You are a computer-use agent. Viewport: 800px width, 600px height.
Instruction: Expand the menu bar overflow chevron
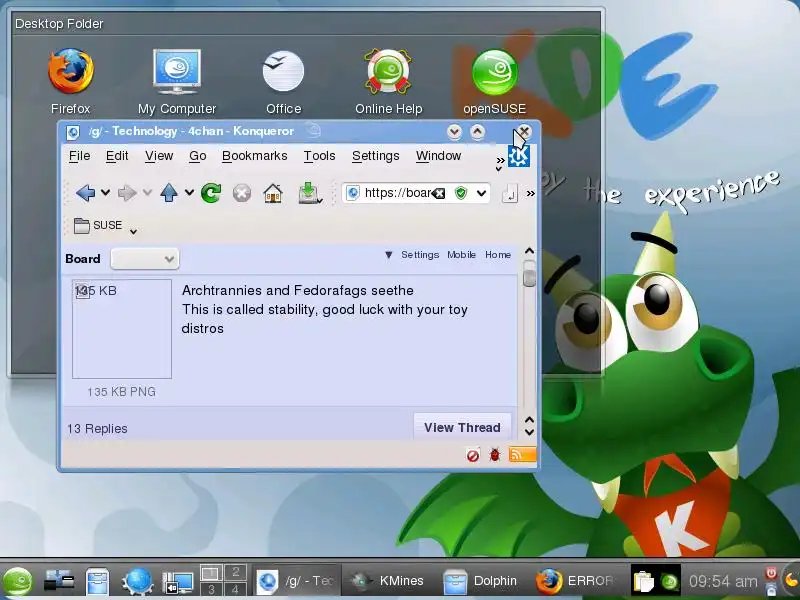point(500,162)
